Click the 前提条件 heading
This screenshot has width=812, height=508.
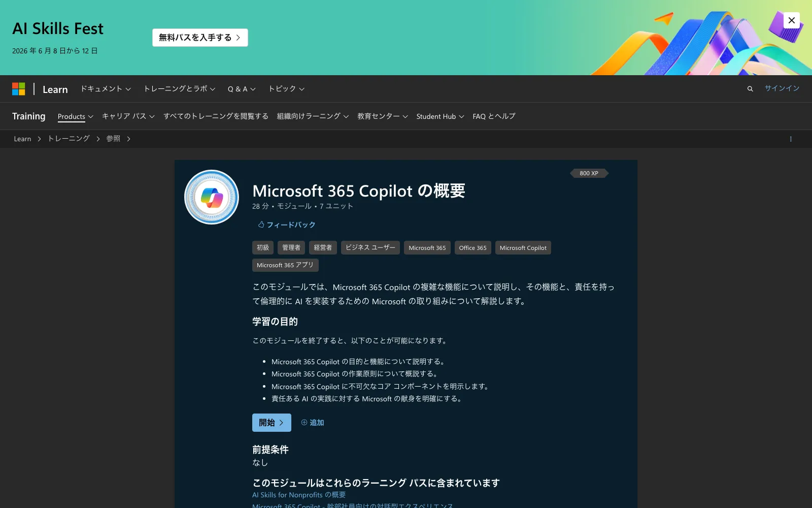click(270, 450)
